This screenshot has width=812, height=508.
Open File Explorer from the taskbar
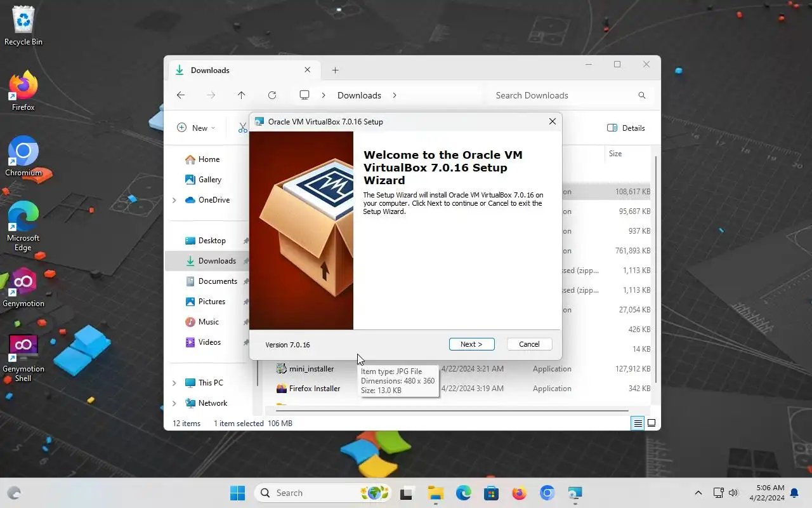435,493
